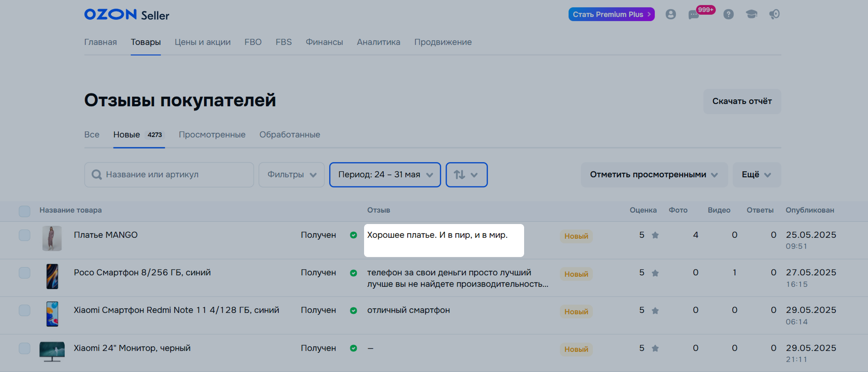Open the Xiaomi 24" Монитор thumbnail

coord(52,351)
